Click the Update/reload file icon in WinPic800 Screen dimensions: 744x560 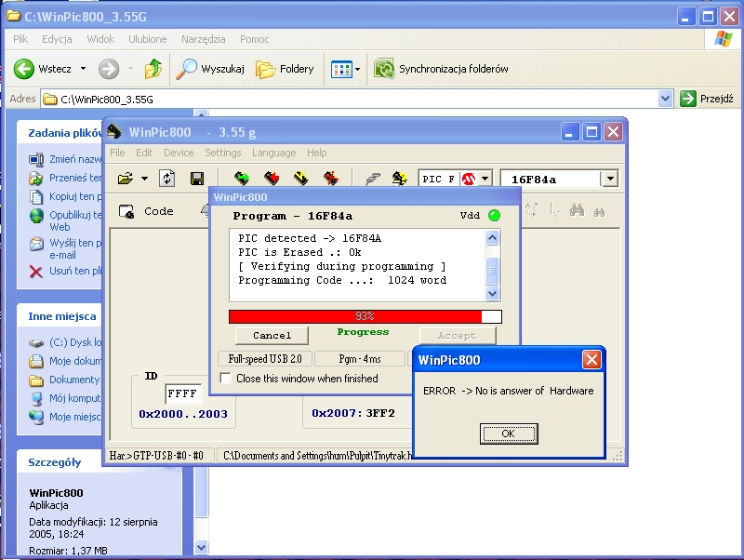[x=167, y=179]
